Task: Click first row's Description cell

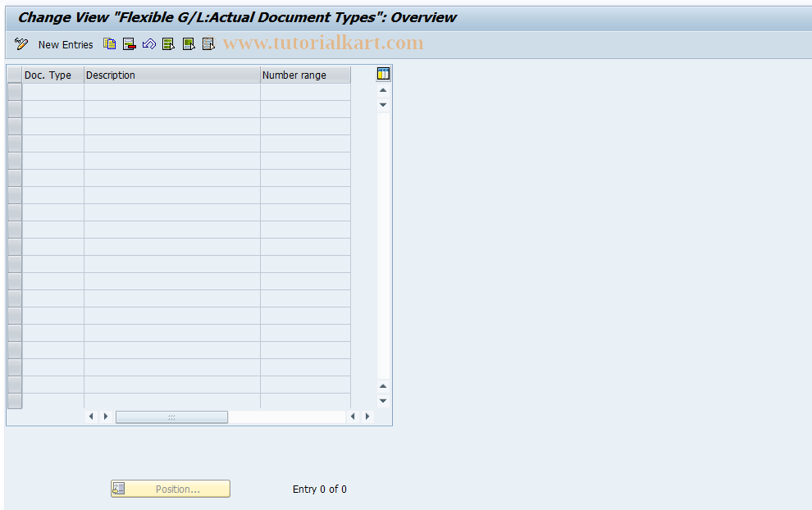Action: [172, 92]
